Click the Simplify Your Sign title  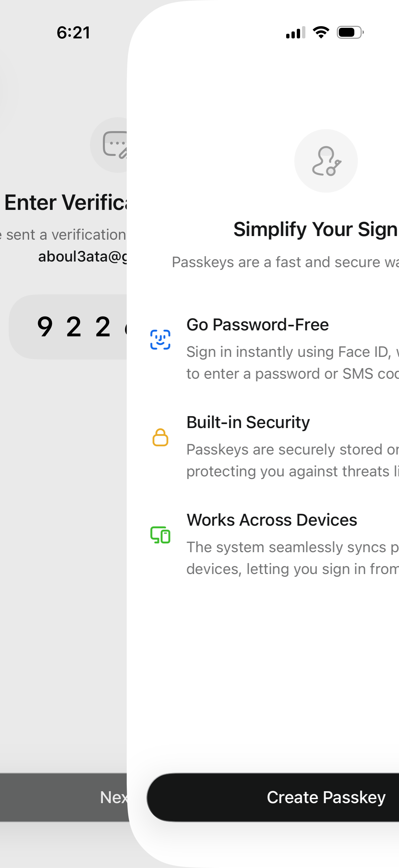tap(316, 229)
